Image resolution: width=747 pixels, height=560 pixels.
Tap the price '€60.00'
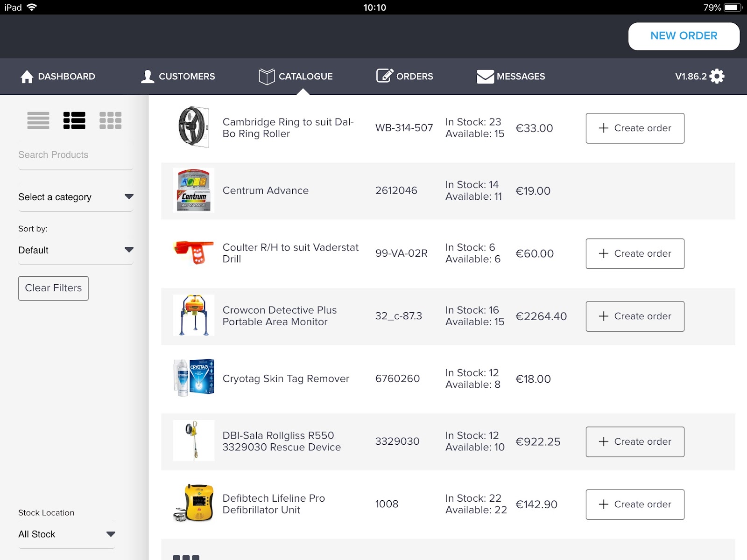pos(535,254)
